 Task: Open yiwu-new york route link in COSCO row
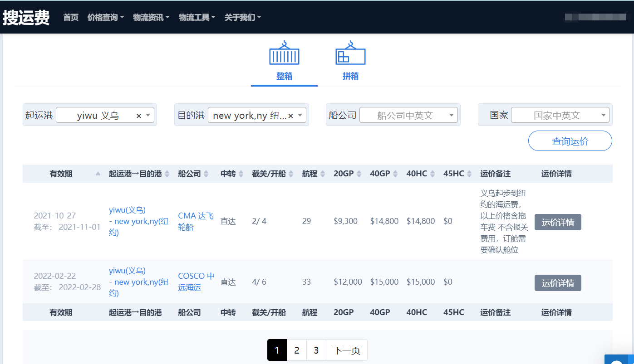click(x=138, y=282)
